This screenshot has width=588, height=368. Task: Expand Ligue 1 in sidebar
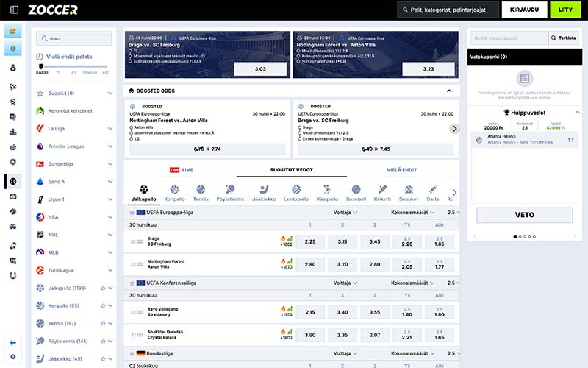click(110, 199)
